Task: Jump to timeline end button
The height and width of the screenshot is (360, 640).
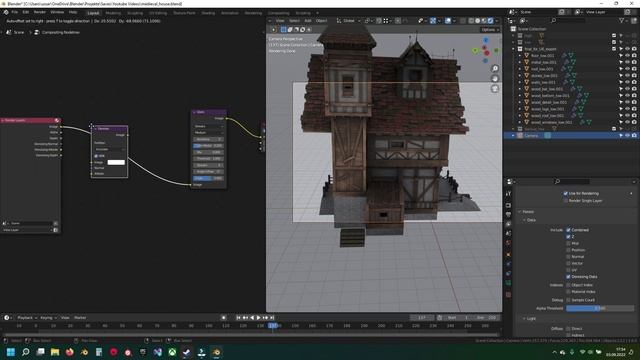Action: click(272, 318)
